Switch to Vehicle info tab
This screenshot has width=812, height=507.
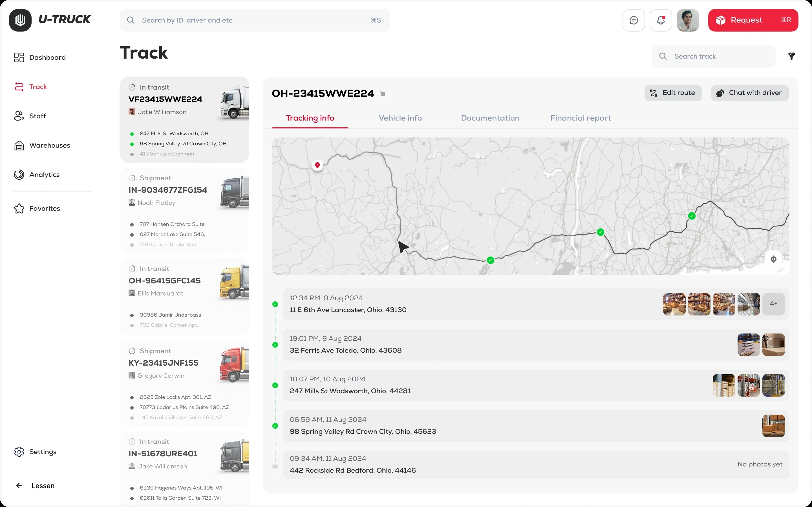[400, 118]
